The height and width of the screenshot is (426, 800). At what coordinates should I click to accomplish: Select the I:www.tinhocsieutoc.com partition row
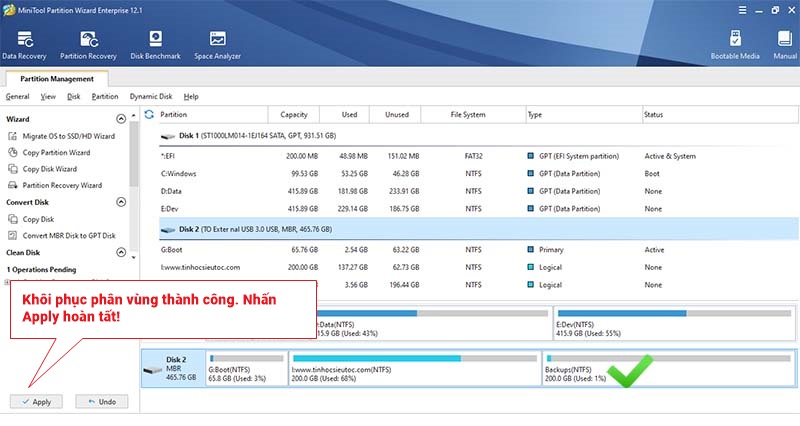[x=478, y=267]
